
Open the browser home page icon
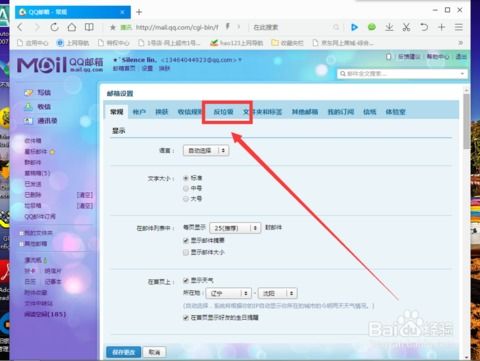72,27
